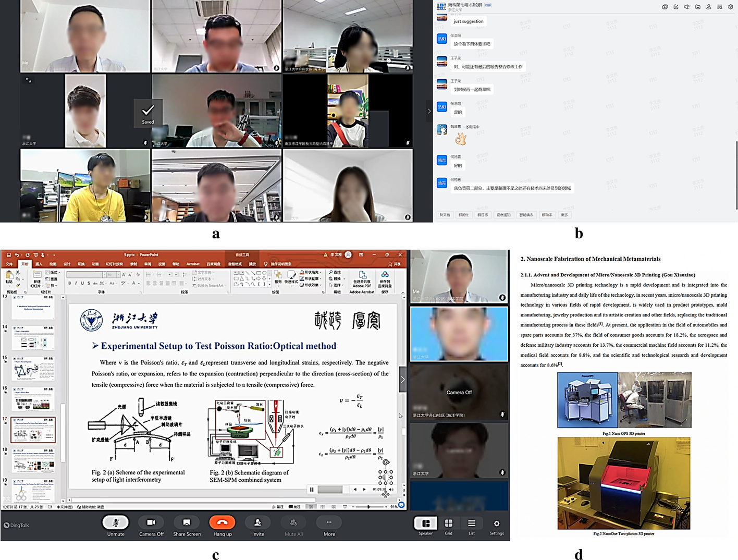Click the 共享 share button in PowerPoint
The width and height of the screenshot is (738, 560).
pos(395,264)
